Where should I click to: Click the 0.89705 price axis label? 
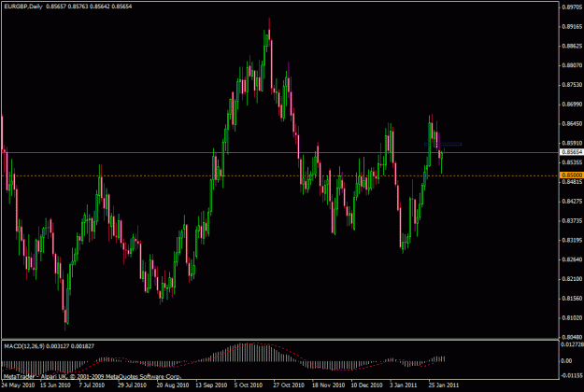572,7
